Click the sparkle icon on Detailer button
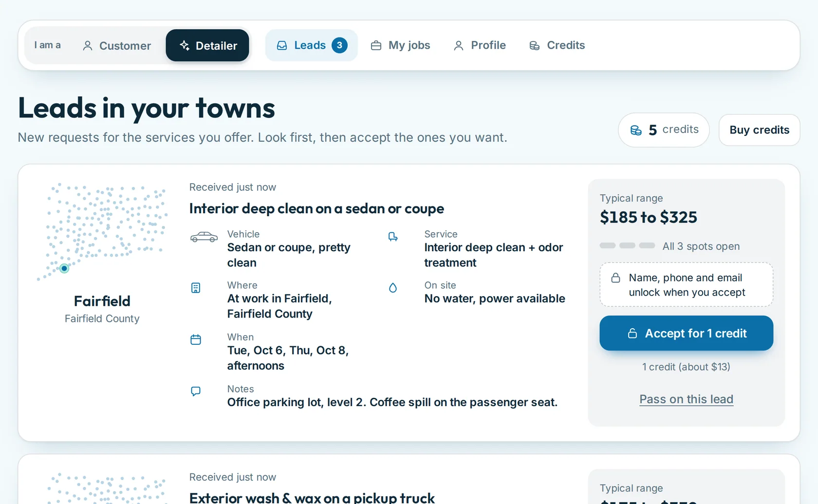Viewport: 818px width, 504px height. [185, 45]
